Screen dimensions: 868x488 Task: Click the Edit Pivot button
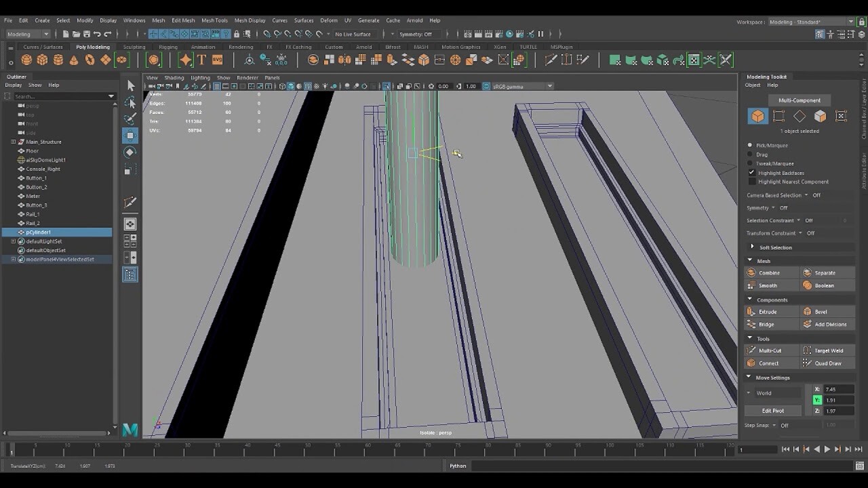pyautogui.click(x=772, y=410)
